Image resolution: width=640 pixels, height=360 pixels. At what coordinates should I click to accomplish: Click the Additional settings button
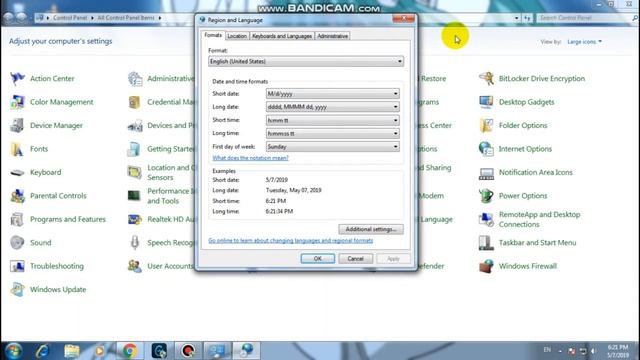[371, 229]
